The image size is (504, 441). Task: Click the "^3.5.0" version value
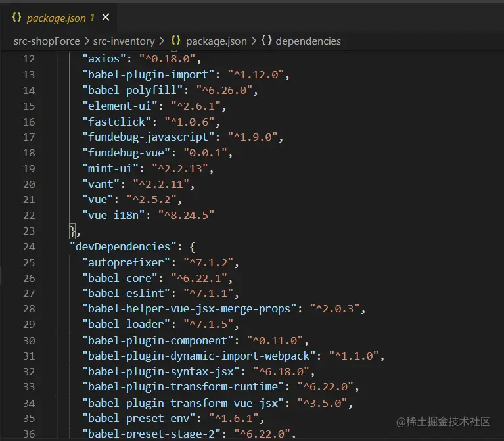pos(322,404)
